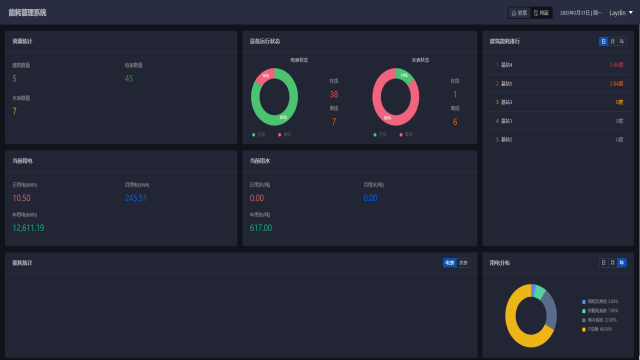Click the blue legend swatch in 用电分布 chart

click(x=584, y=302)
